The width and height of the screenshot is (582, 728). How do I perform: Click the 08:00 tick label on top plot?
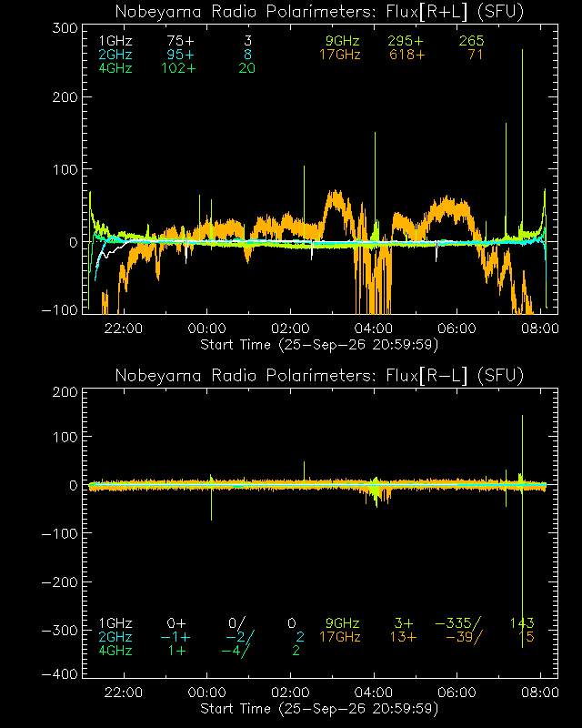pos(540,329)
